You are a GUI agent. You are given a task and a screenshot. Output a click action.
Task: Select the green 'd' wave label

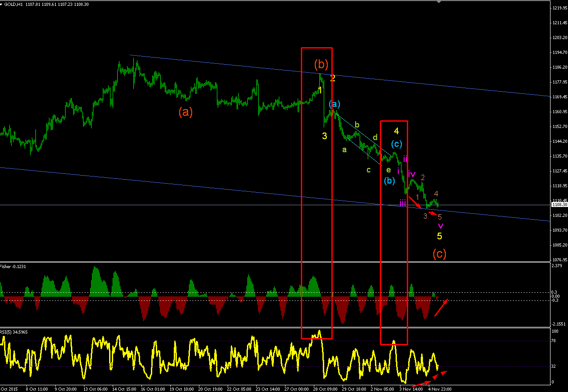[375, 137]
